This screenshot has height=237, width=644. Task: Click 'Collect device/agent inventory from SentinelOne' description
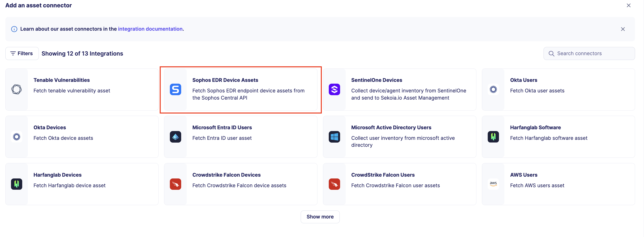coord(409,94)
